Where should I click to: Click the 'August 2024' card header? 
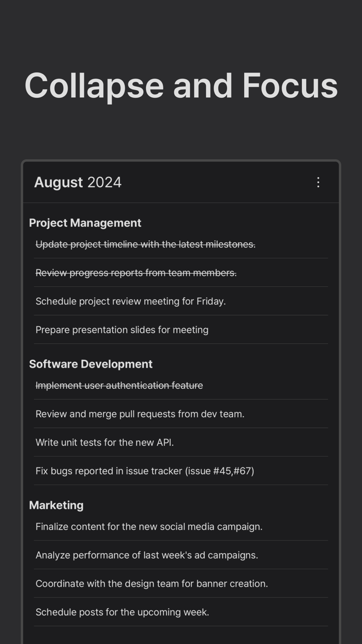click(x=78, y=182)
